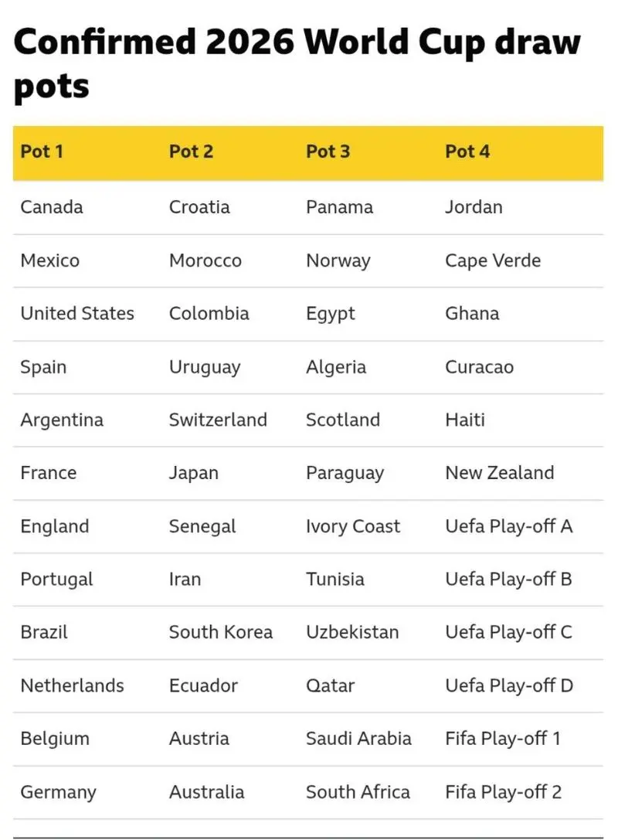Image resolution: width=618 pixels, height=840 pixels.
Task: Click on Germany in Pot 1
Action: pyautogui.click(x=59, y=792)
